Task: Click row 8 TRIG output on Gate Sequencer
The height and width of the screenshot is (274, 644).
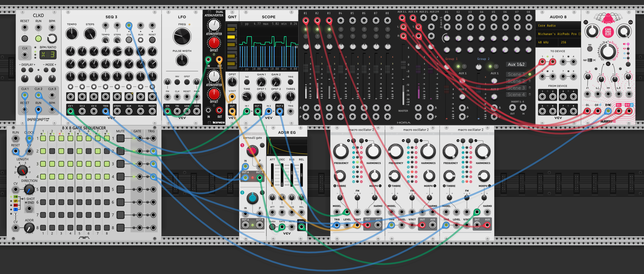Action: point(153,228)
